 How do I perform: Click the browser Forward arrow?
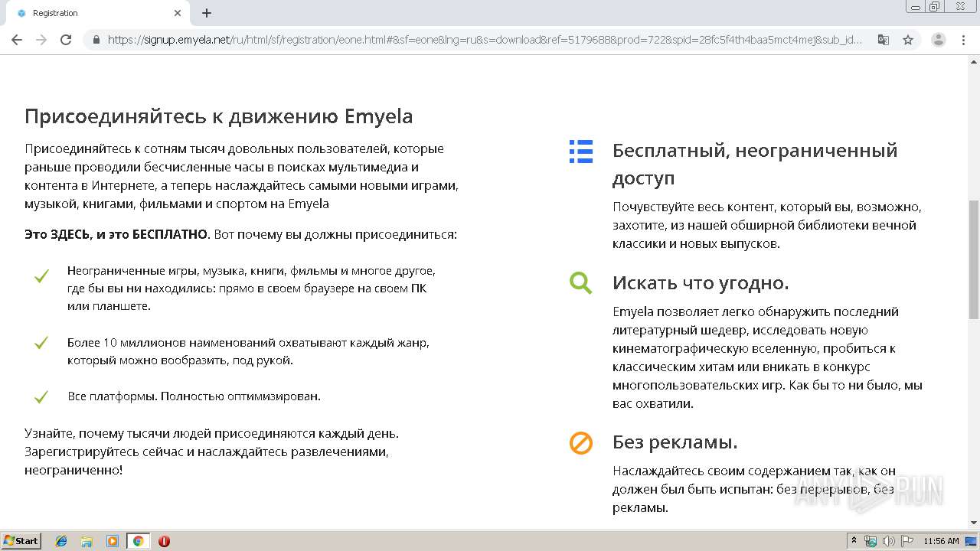click(x=41, y=40)
